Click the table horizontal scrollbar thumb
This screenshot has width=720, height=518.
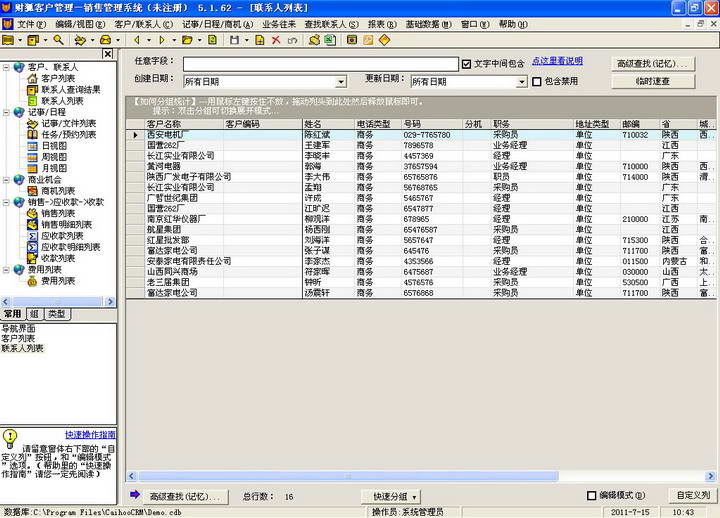349,476
